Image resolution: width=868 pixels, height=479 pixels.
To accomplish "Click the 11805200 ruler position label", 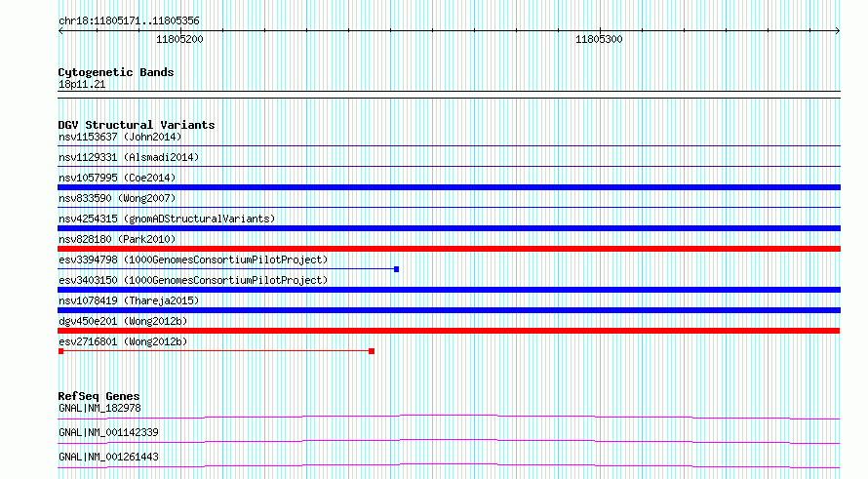I will pos(179,39).
